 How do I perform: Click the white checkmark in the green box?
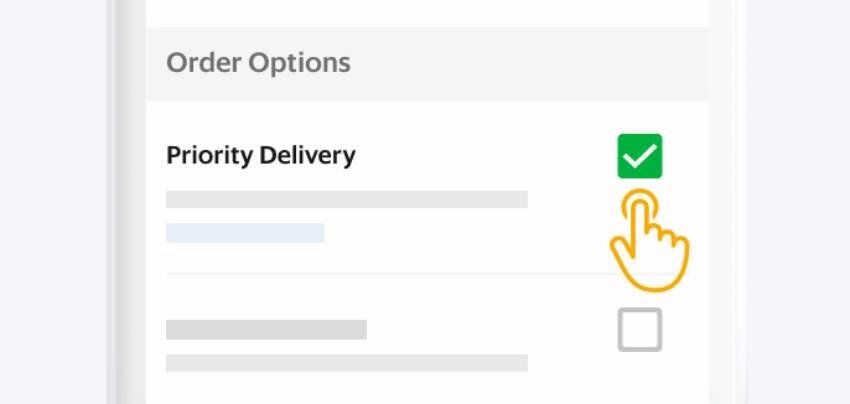tap(640, 157)
